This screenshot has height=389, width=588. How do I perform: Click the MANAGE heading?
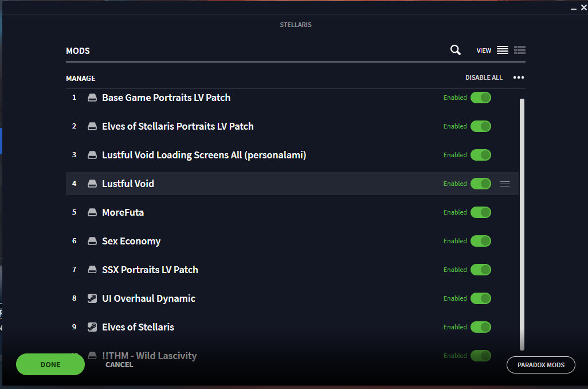pos(81,78)
